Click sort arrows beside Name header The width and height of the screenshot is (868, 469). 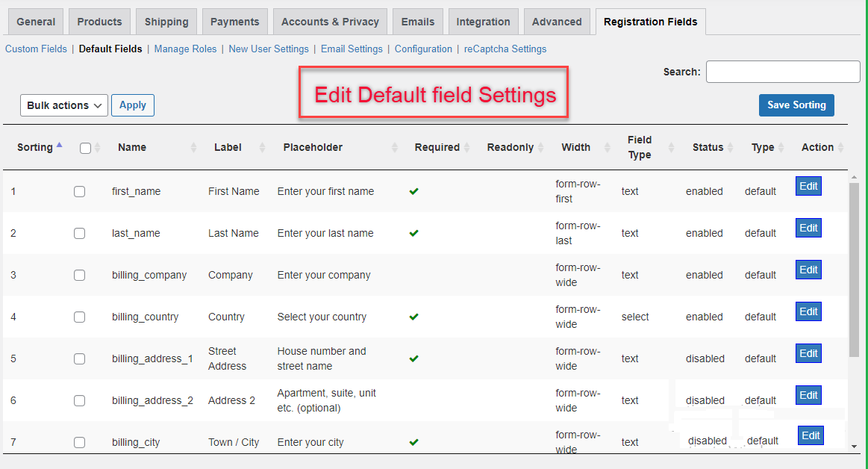point(194,148)
